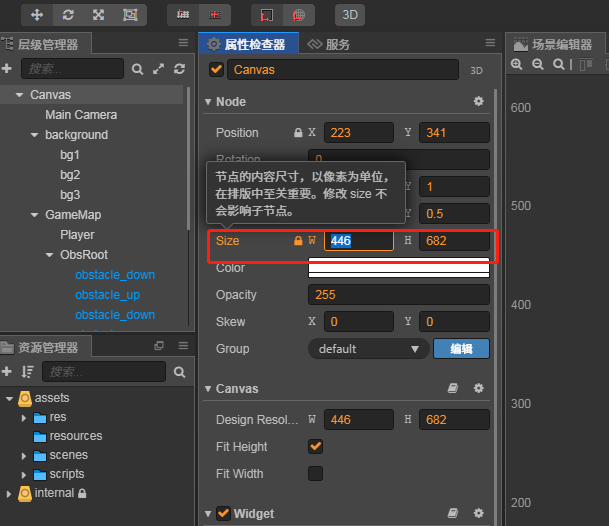This screenshot has height=526, width=609.
Task: Toggle the 3D toolbar button
Action: [x=350, y=15]
